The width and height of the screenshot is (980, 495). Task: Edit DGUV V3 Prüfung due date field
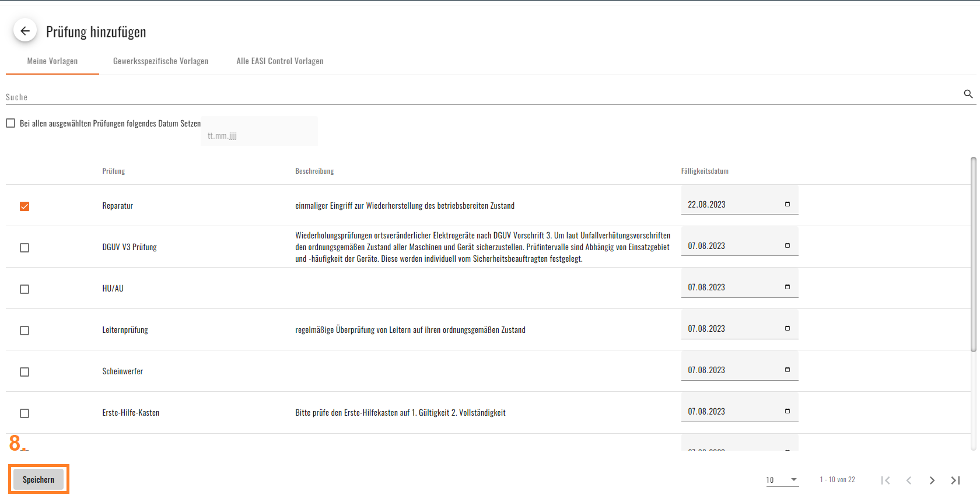tap(740, 241)
